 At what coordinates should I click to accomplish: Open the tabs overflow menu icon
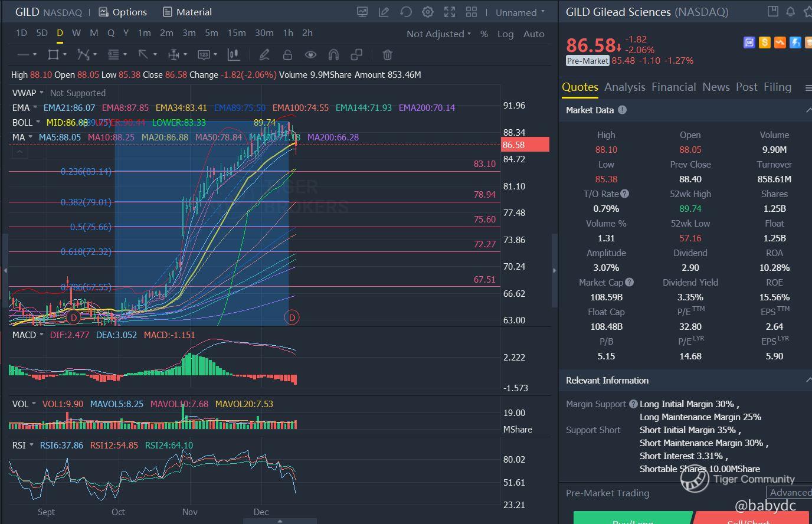(x=808, y=87)
